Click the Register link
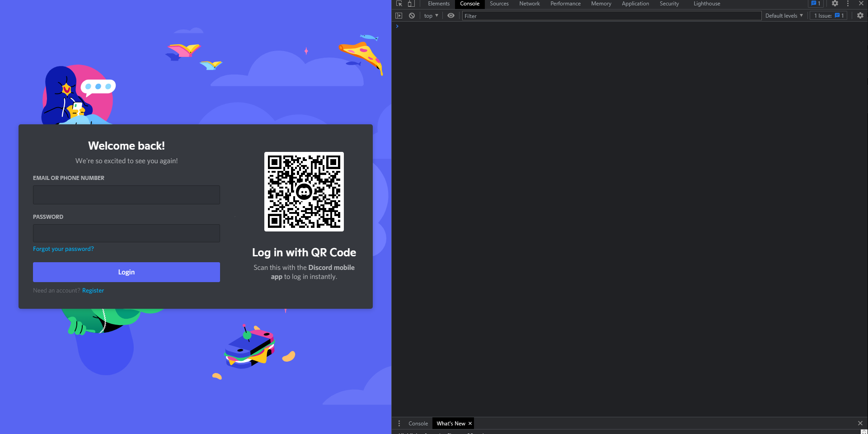Viewport: 868px width, 434px height. click(x=93, y=290)
